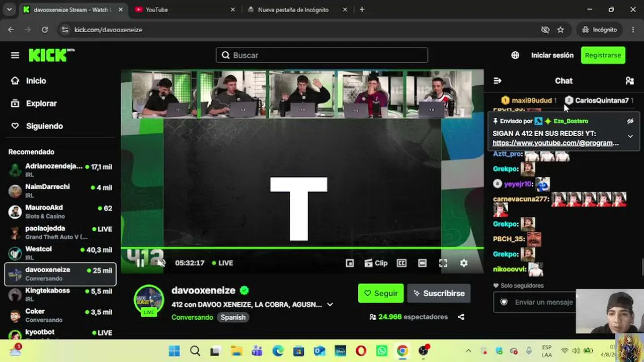This screenshot has width=644, height=362.
Task: Enter fullscreen video mode
Action: coord(443,263)
